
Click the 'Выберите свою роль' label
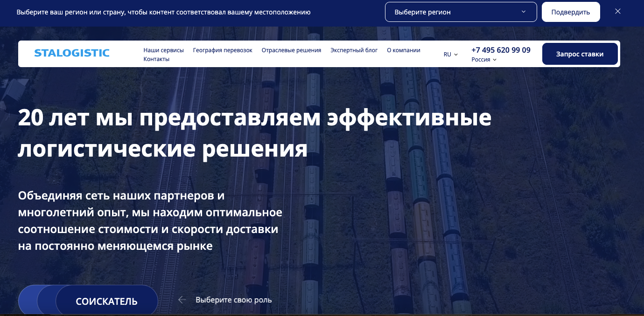point(234,300)
